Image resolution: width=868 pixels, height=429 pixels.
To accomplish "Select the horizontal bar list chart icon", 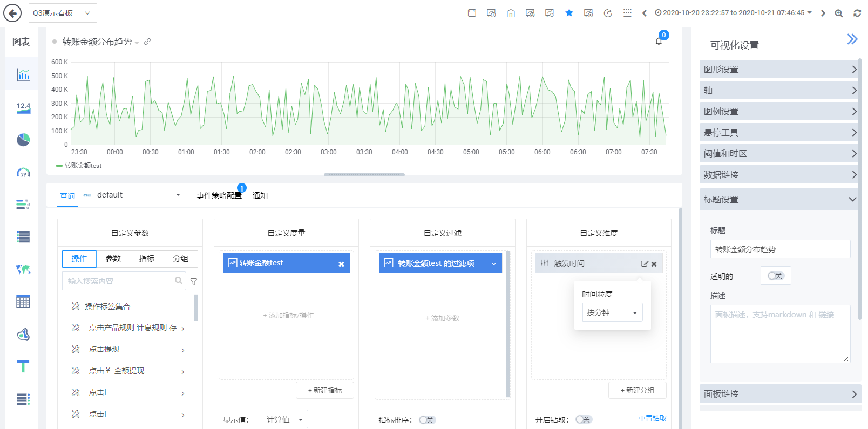I will coord(23,204).
